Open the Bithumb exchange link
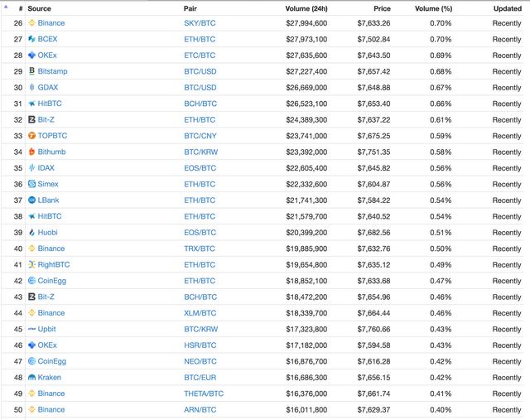 pos(51,152)
